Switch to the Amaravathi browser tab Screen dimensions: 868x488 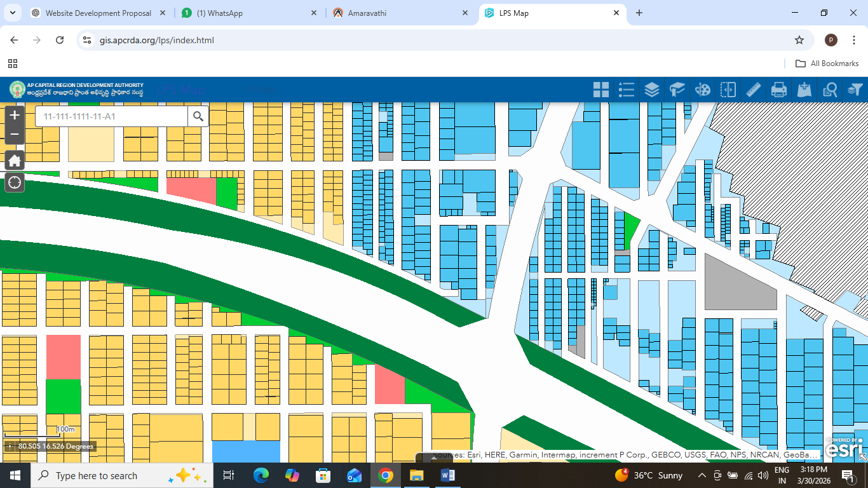point(402,13)
